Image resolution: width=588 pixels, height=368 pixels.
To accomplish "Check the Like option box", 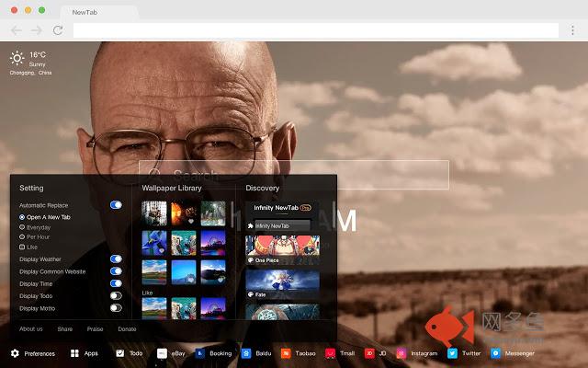I will [22, 247].
